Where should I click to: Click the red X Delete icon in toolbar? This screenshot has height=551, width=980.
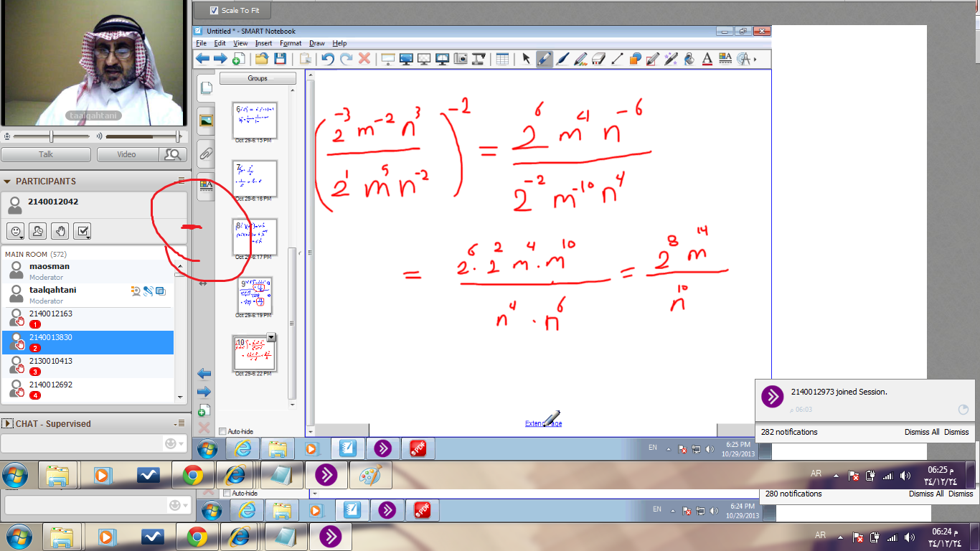[x=364, y=59]
